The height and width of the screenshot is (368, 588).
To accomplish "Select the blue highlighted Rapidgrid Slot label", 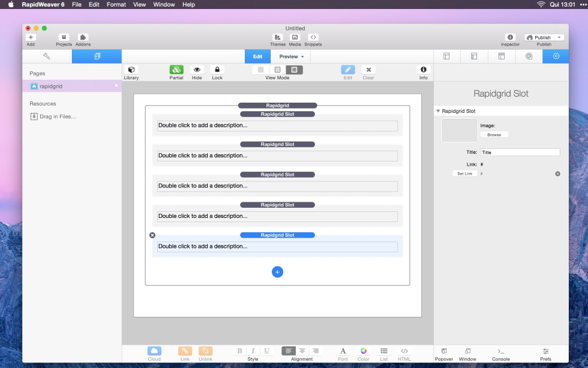I will click(277, 235).
